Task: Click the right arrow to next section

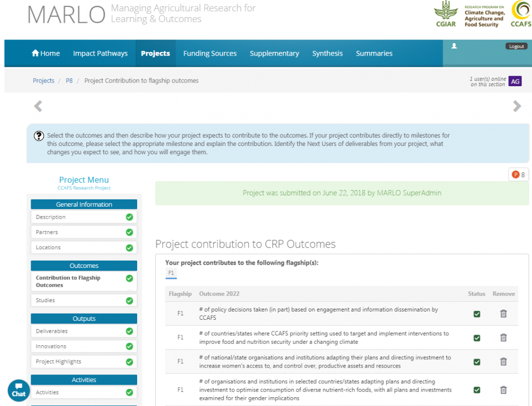Action: pyautogui.click(x=516, y=106)
